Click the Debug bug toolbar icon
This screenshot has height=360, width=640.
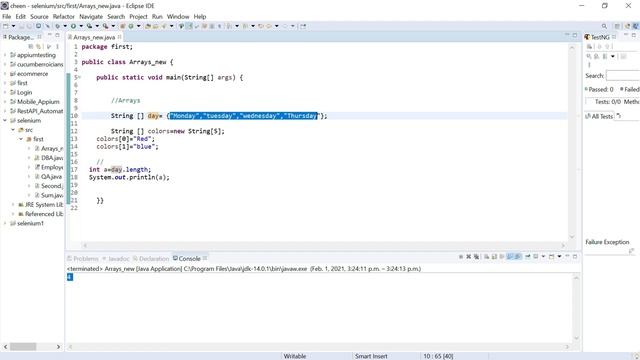coord(58,26)
